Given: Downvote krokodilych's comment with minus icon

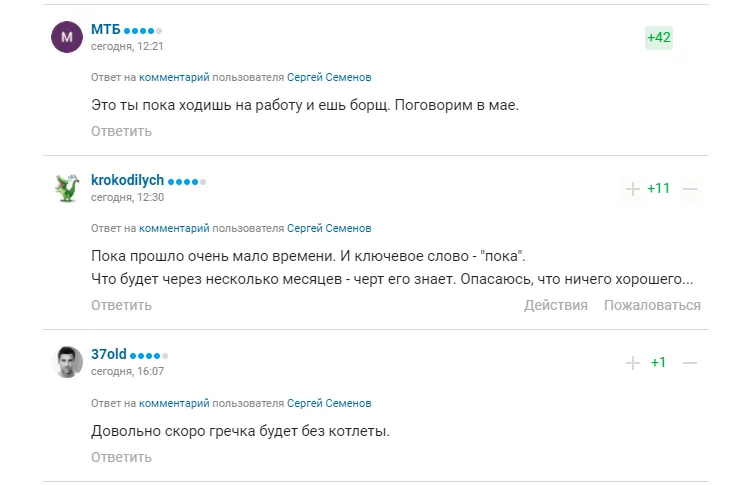Looking at the screenshot, I should point(689,188).
